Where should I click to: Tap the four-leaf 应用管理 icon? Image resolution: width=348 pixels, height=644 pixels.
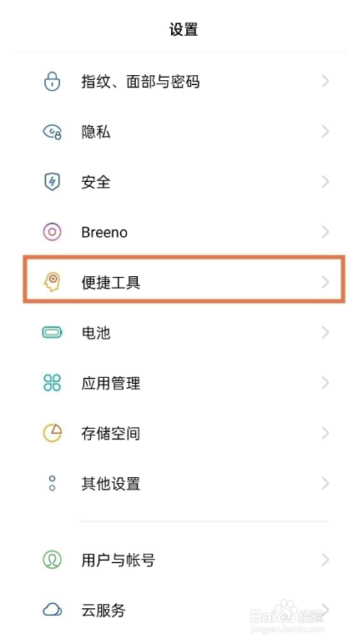[x=53, y=383]
